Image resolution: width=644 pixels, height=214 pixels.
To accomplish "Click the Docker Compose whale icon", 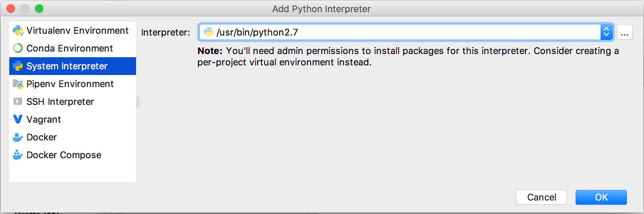I will tap(18, 155).
